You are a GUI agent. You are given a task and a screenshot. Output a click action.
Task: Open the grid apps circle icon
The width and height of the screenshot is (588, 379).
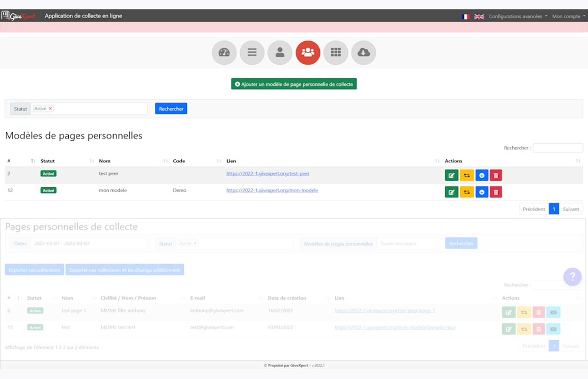point(336,53)
